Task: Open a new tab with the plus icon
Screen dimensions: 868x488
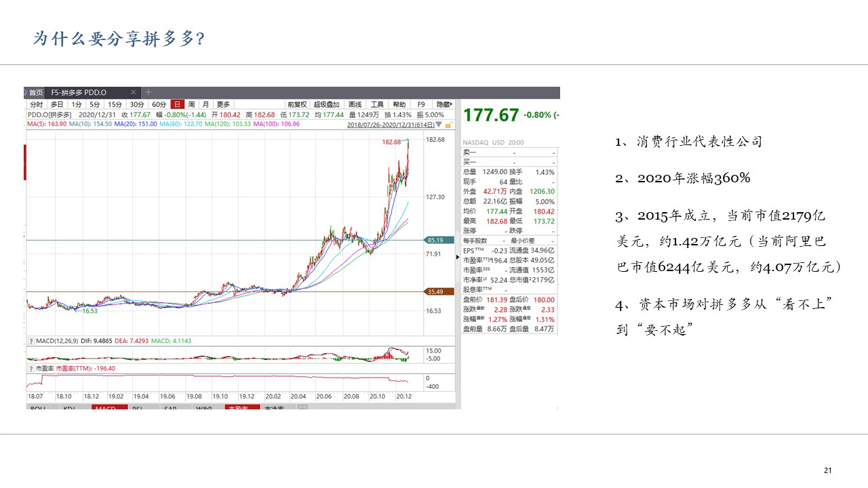Action: (x=149, y=92)
